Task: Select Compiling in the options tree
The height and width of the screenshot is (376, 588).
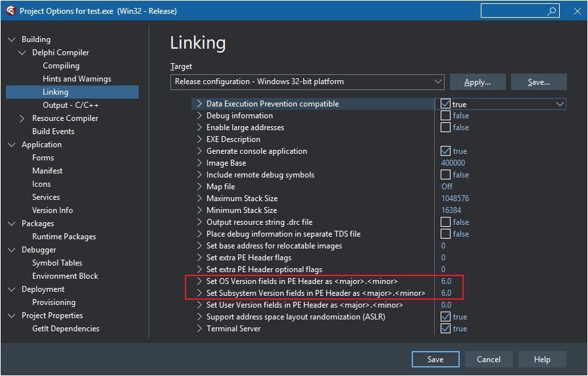Action: (61, 66)
